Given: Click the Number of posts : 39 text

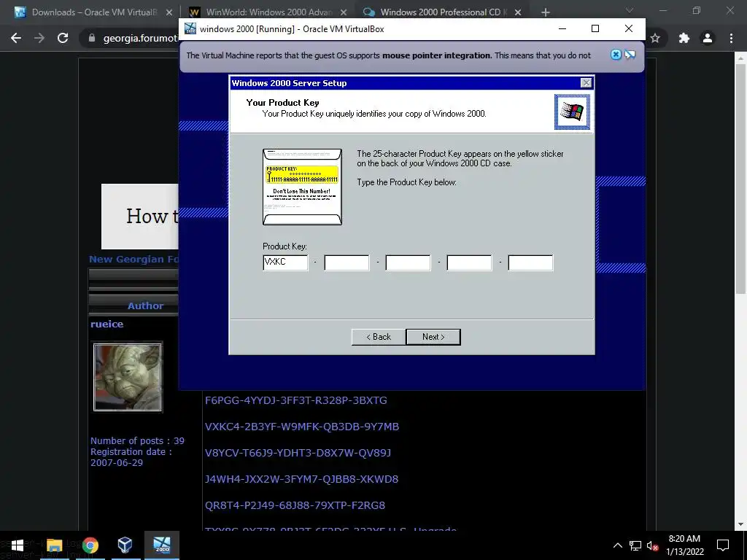Looking at the screenshot, I should pyautogui.click(x=137, y=440).
